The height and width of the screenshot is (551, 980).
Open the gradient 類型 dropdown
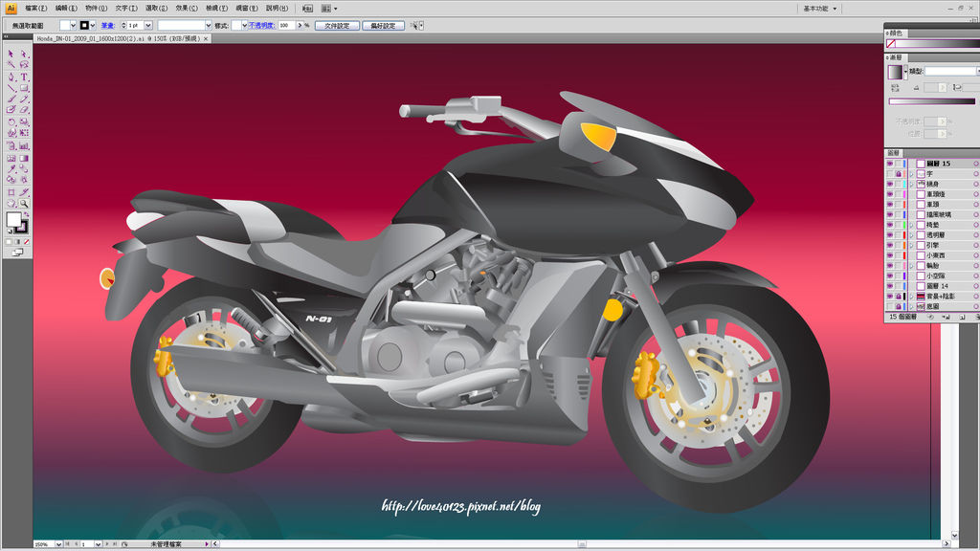pyautogui.click(x=951, y=71)
